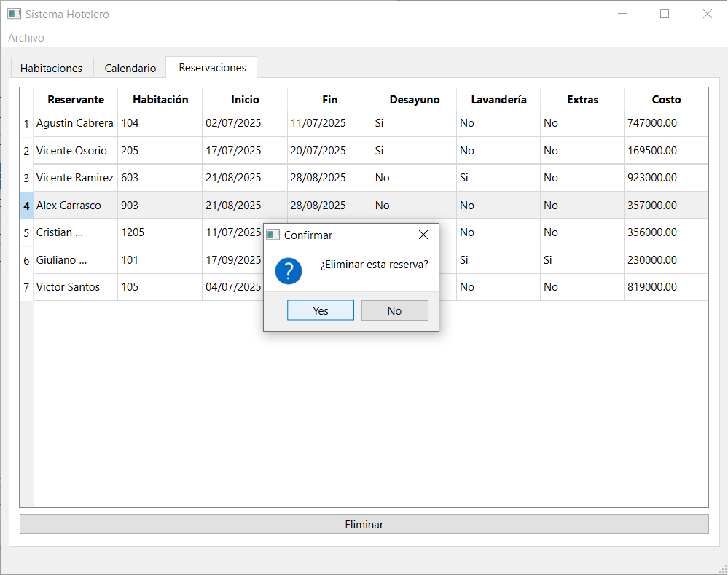Click the blue question mark icon
The image size is (728, 575).
[289, 271]
